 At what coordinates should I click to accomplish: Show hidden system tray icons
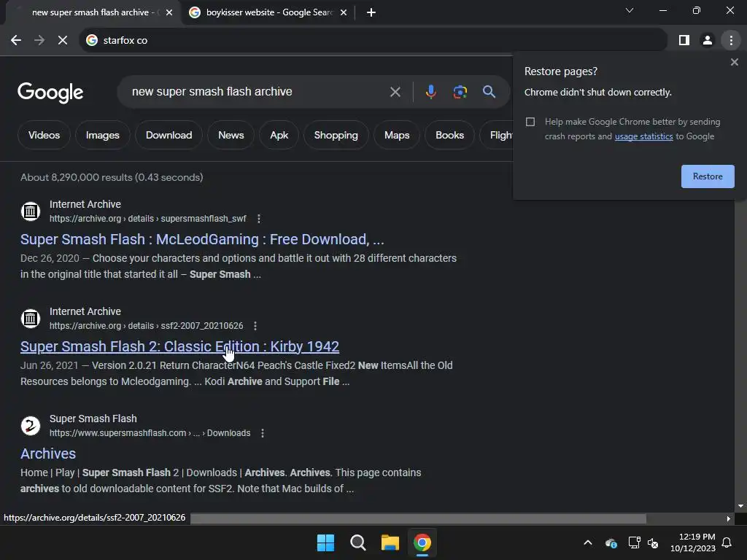[588, 542]
